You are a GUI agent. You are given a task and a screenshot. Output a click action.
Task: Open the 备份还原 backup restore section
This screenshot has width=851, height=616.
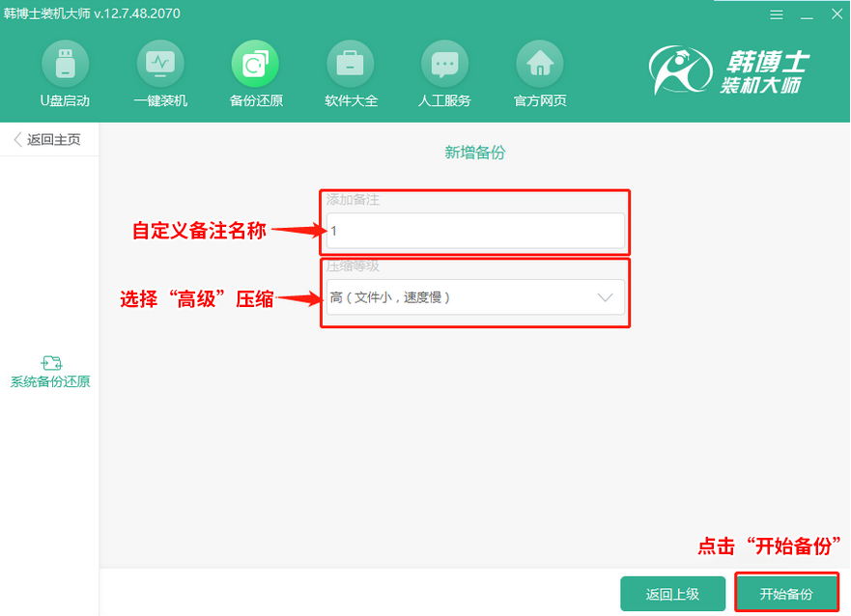255,72
